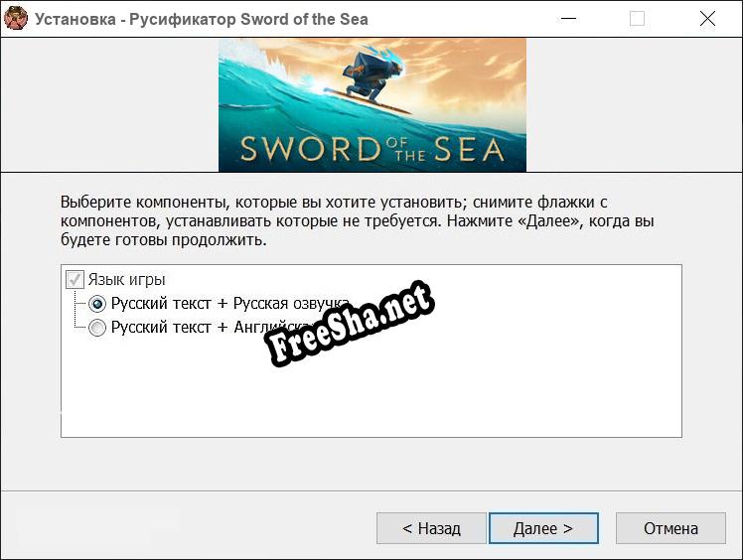Minimize the installer window
Image resolution: width=743 pixels, height=560 pixels.
(x=568, y=19)
